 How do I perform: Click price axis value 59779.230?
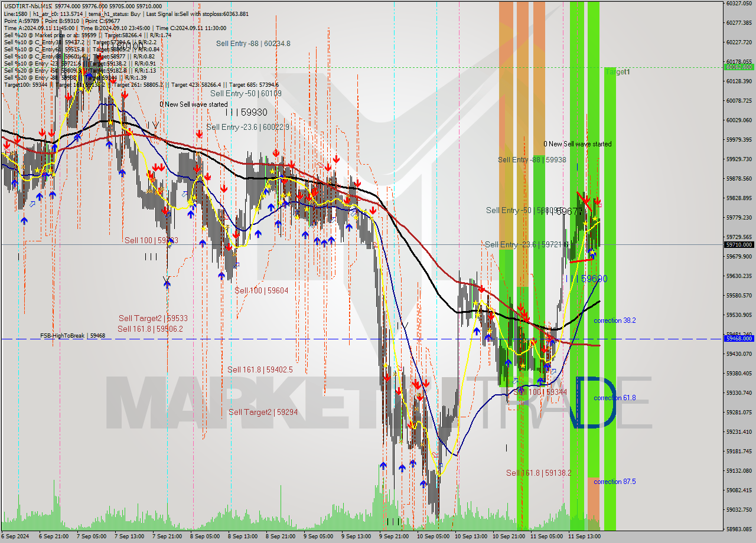coord(739,217)
